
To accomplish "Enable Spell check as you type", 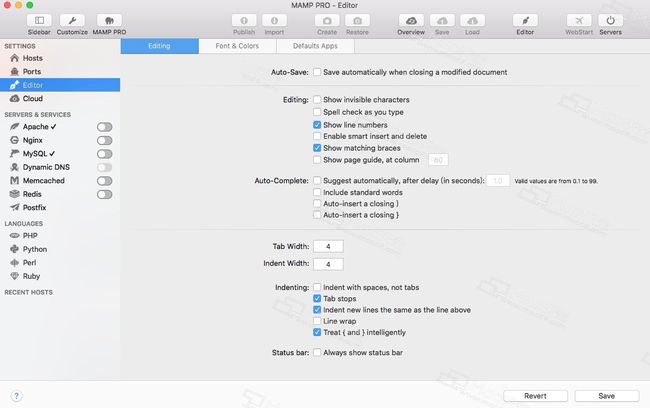I will (x=317, y=112).
